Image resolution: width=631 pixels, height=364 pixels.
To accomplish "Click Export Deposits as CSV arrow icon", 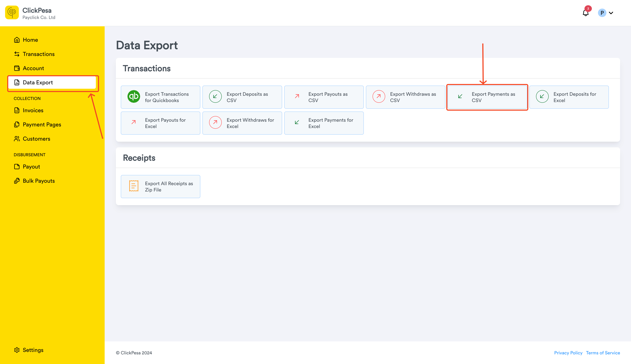I will click(215, 96).
